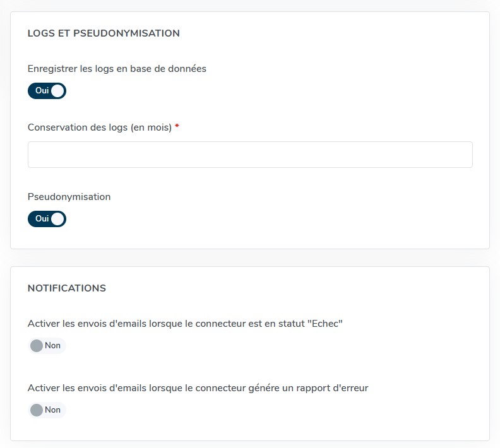This screenshot has width=500, height=448.
Task: Enable emails when connector generates error report
Action: click(x=47, y=410)
